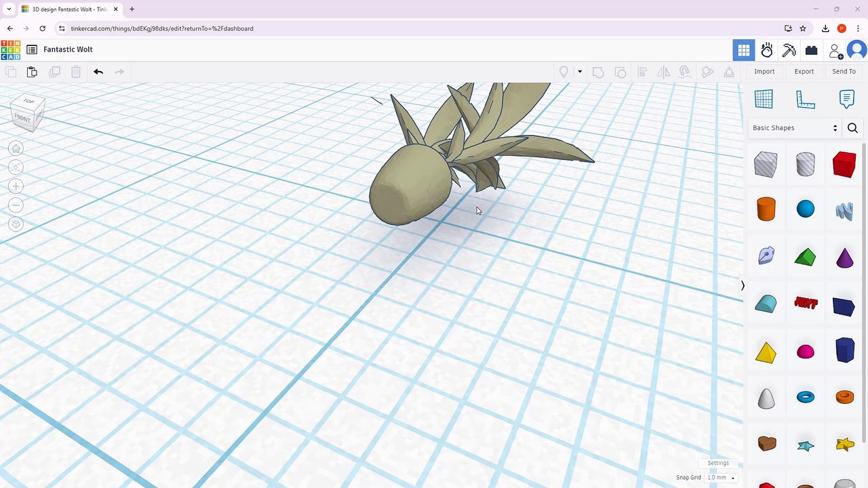Click the Duplicate and repeat icon

(54, 72)
